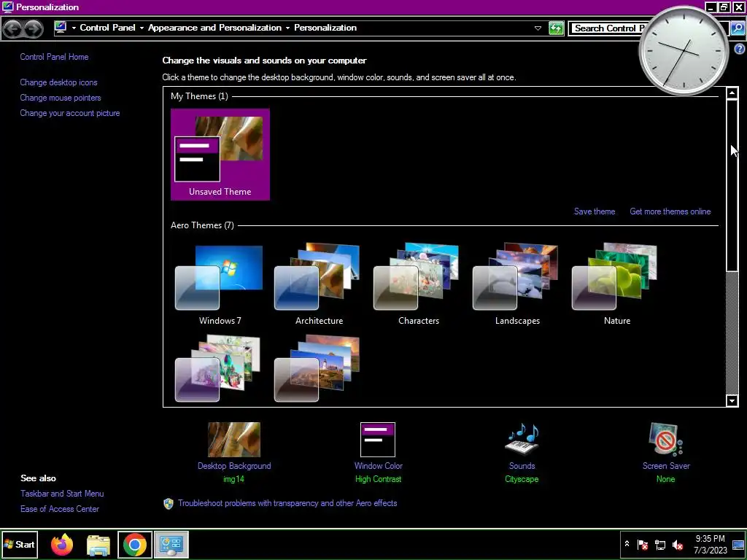Screen dimensions: 747x560
Task: Click Appearance and Personalization breadcrumb
Action: click(215, 28)
